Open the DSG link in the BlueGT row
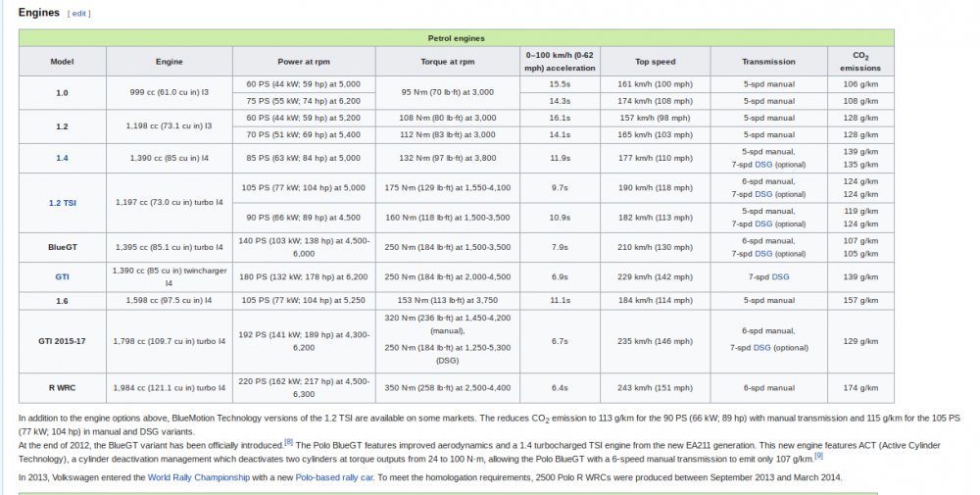980x495 pixels. pos(763,254)
